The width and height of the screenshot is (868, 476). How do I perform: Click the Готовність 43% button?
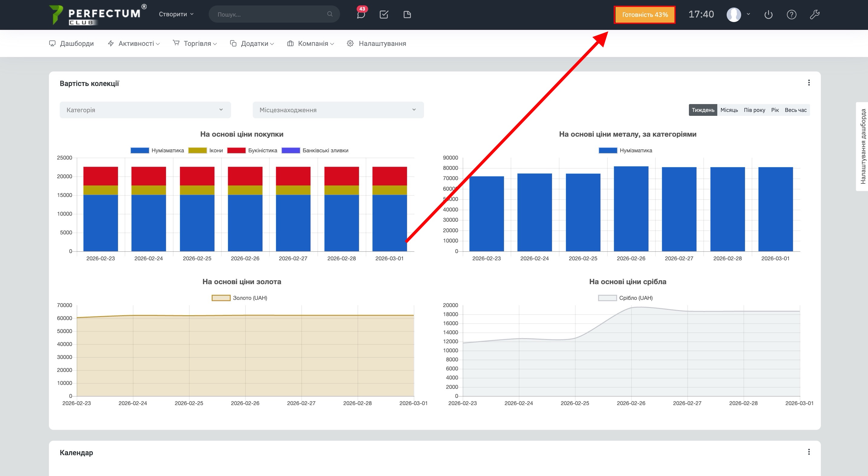(645, 15)
